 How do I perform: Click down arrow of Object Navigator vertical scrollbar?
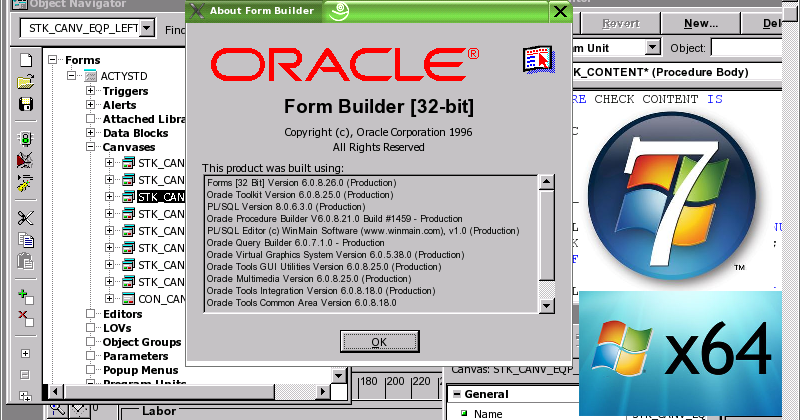click(x=339, y=376)
